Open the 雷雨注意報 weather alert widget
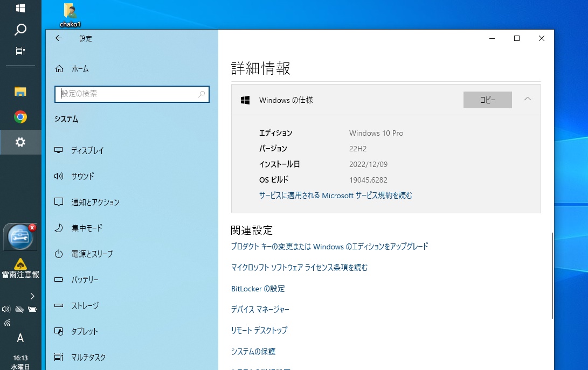 coord(20,269)
